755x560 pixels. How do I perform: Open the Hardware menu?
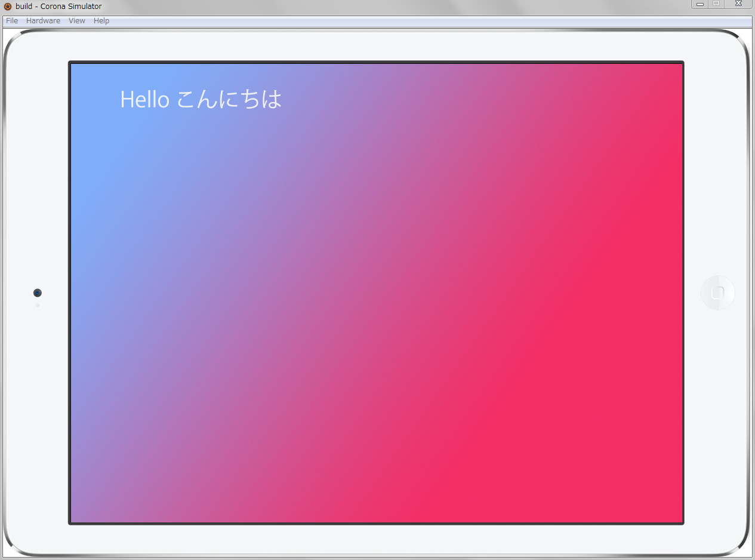pyautogui.click(x=43, y=21)
